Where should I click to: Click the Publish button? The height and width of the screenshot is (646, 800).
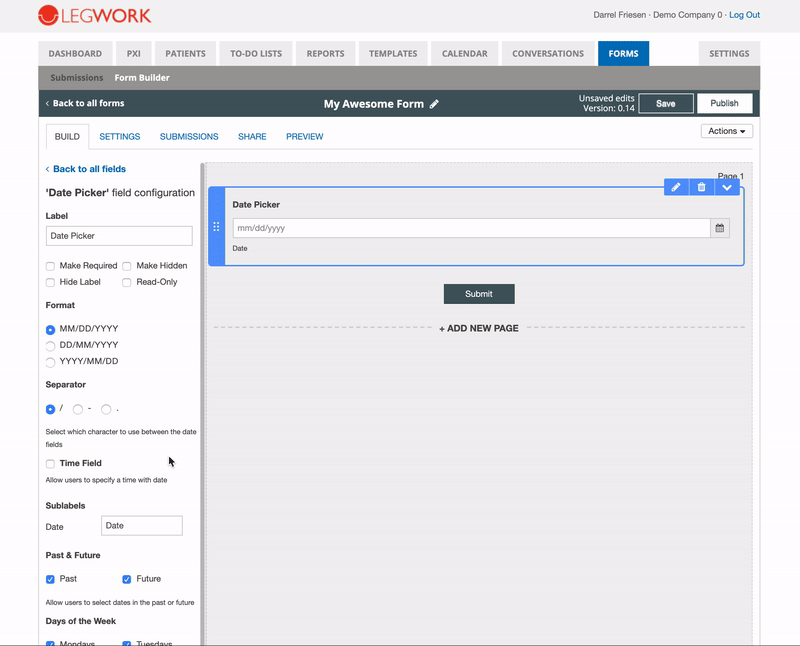coord(724,103)
